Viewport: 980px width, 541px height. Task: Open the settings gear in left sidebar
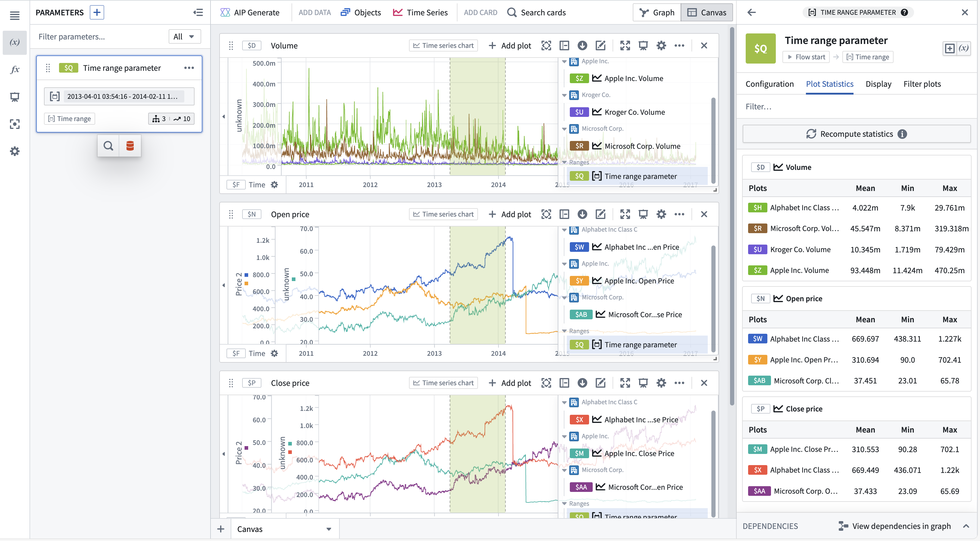click(14, 152)
